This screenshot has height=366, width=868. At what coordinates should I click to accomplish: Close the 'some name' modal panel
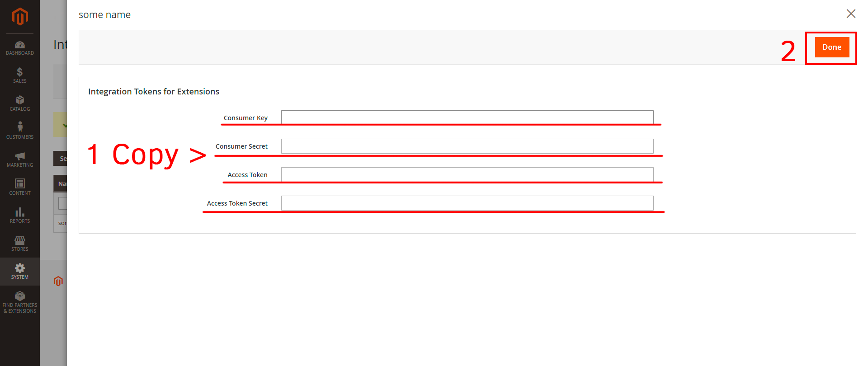[x=851, y=14]
